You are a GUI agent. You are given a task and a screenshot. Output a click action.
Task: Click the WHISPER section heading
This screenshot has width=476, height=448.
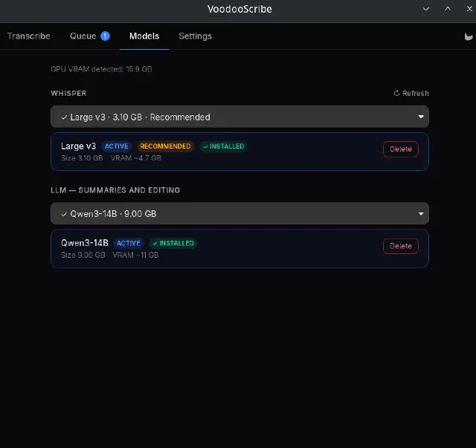[x=68, y=93]
